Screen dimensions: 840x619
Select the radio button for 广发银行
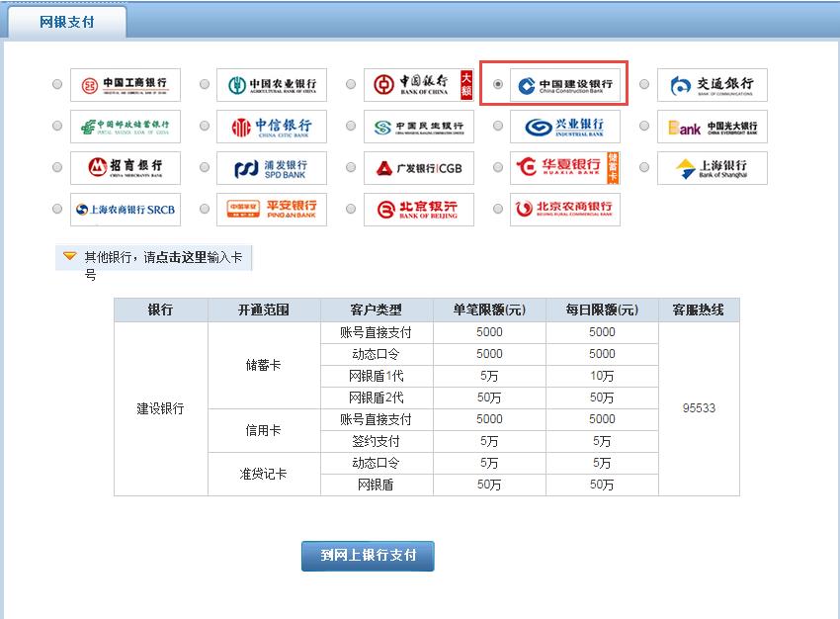pos(351,167)
